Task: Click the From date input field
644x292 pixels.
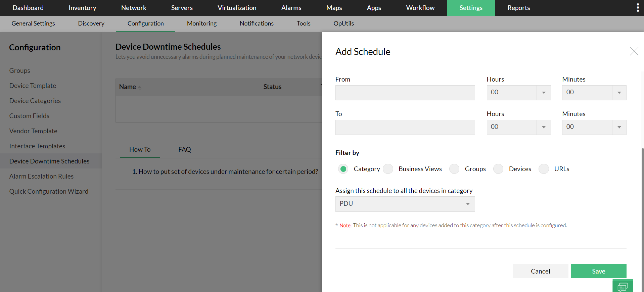Action: pyautogui.click(x=405, y=93)
